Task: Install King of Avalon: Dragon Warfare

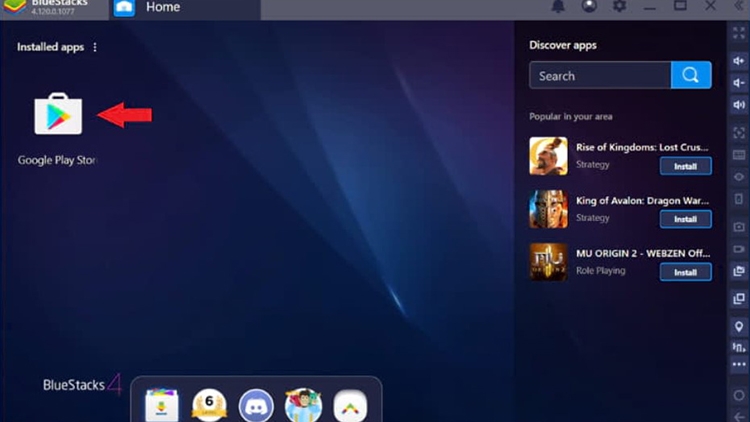Action: tap(685, 219)
